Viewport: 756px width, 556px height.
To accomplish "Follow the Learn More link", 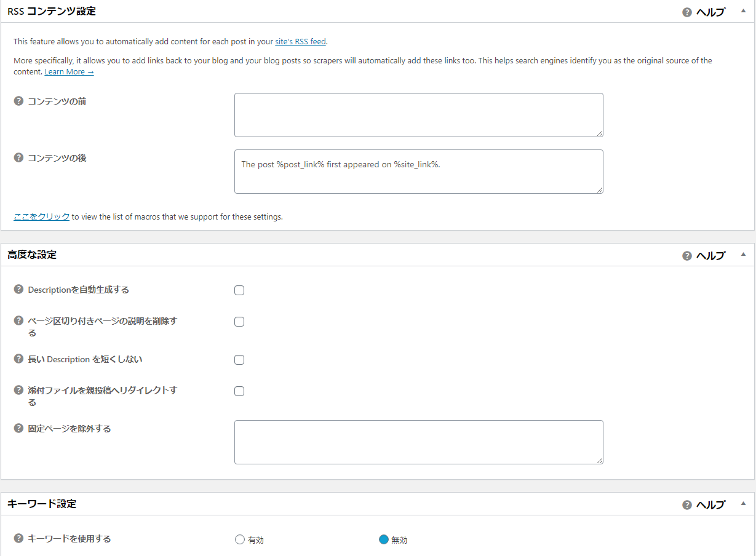I will point(69,72).
